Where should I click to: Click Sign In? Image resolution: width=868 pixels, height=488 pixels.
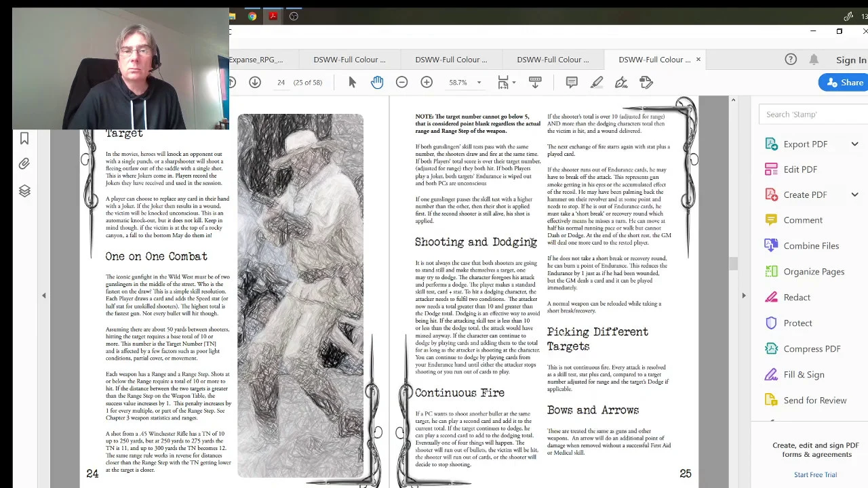[x=850, y=60]
